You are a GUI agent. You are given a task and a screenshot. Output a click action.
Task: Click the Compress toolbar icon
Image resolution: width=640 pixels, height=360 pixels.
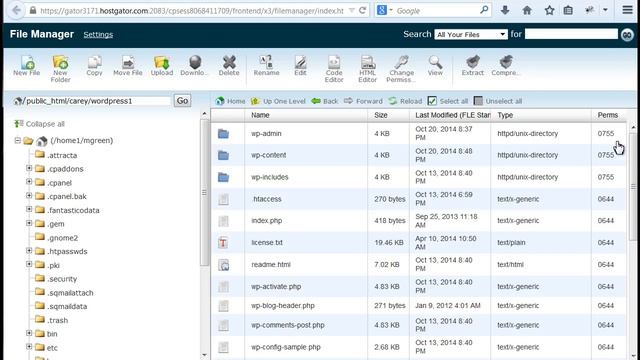[506, 66]
